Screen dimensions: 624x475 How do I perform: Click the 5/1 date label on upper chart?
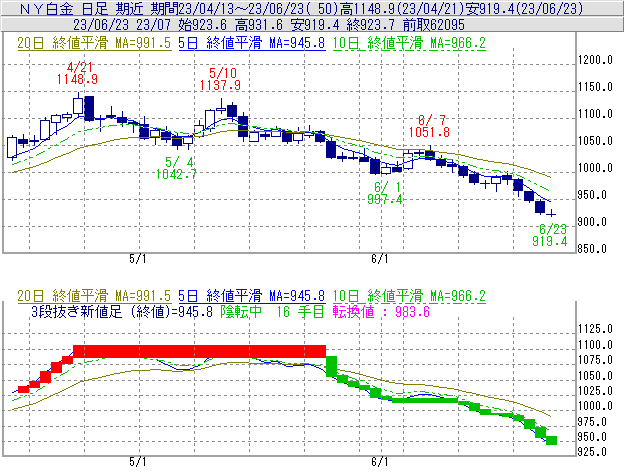coord(138,259)
